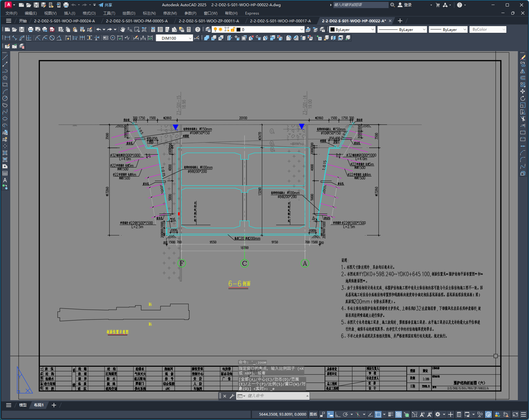
Task: Select the Diameter dimension tool
Action: pyautogui.click(x=52, y=38)
